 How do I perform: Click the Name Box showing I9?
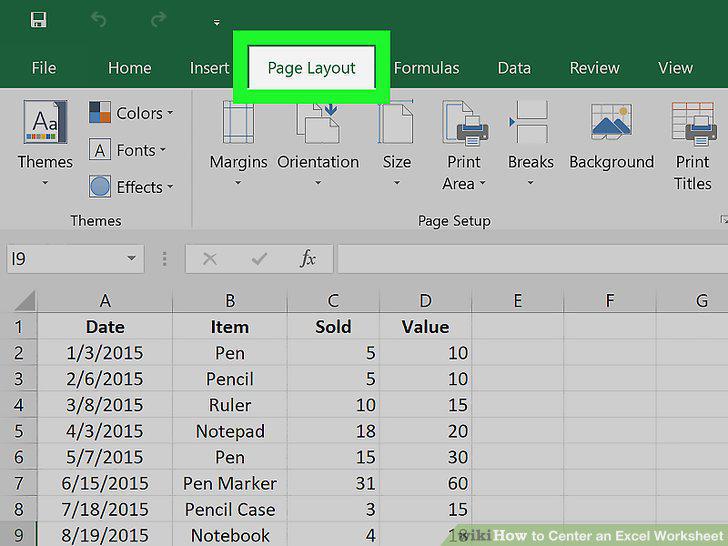click(x=75, y=259)
